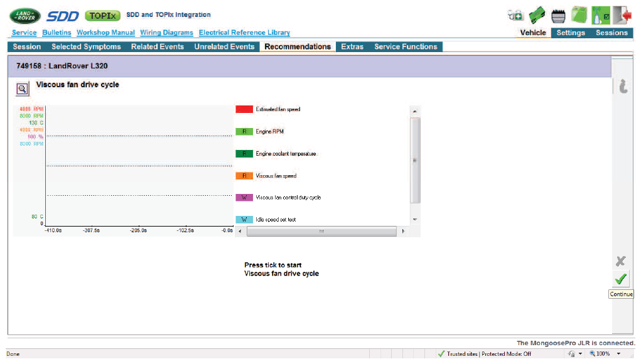Open the information icon on right sidebar
The height and width of the screenshot is (364, 641).
tap(623, 87)
